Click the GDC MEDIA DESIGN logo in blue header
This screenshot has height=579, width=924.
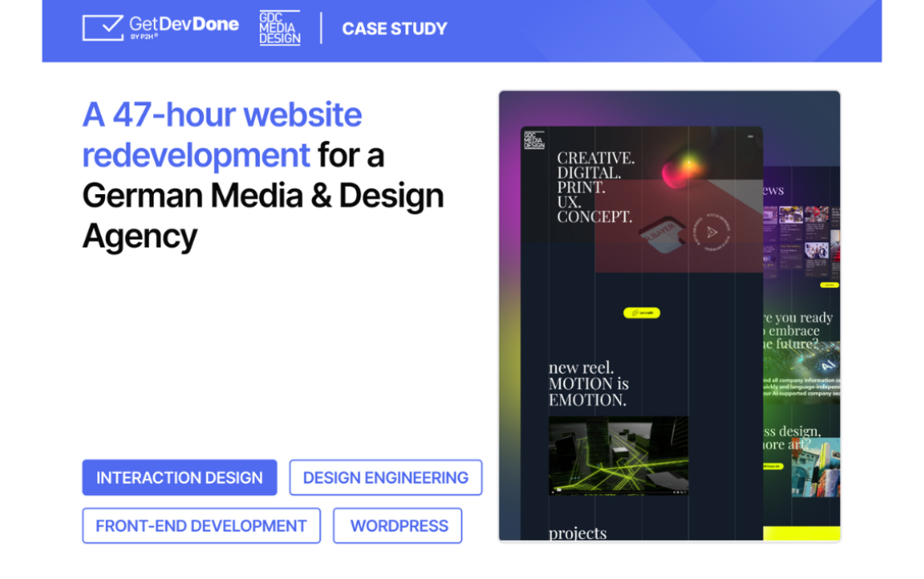click(x=280, y=27)
